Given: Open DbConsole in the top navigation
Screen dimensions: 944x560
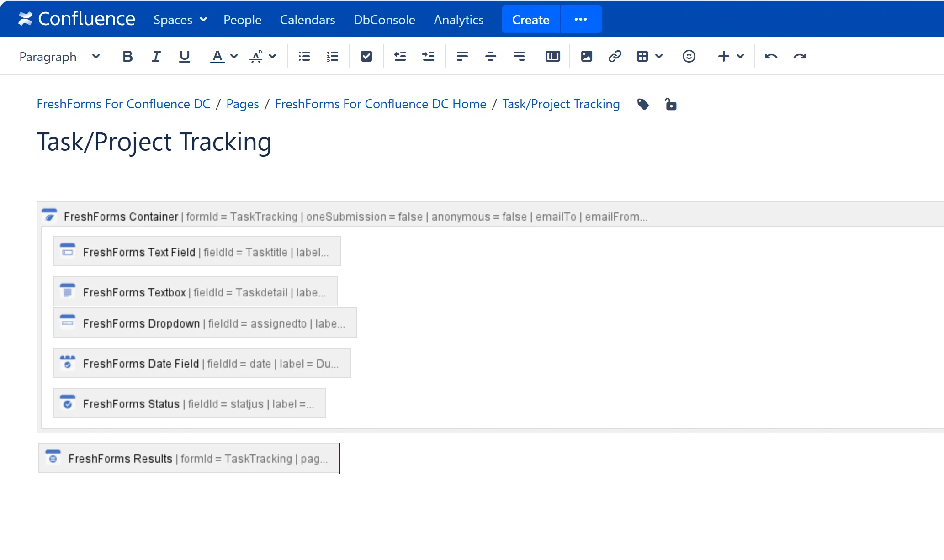Looking at the screenshot, I should pyautogui.click(x=384, y=20).
